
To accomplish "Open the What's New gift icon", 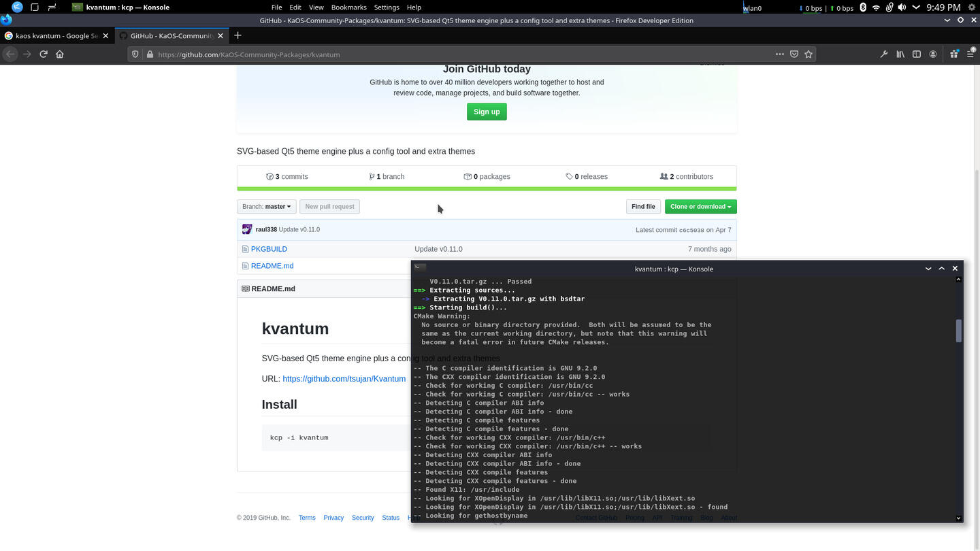I will point(954,54).
